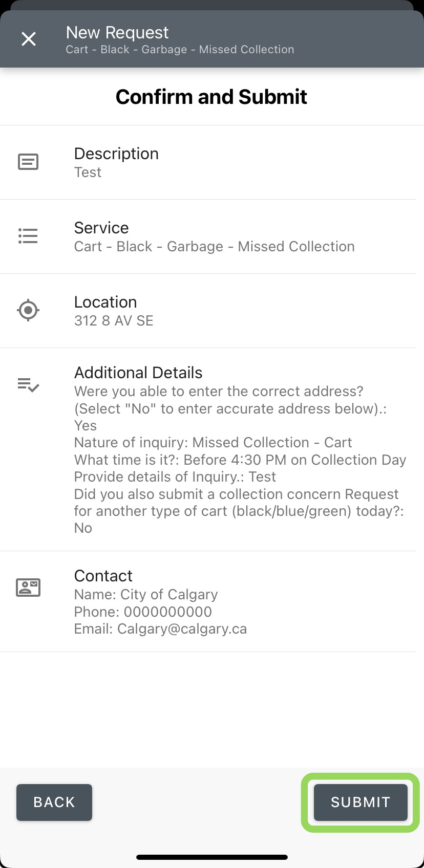The width and height of the screenshot is (424, 868).
Task: Click the Location target icon
Action: click(28, 310)
